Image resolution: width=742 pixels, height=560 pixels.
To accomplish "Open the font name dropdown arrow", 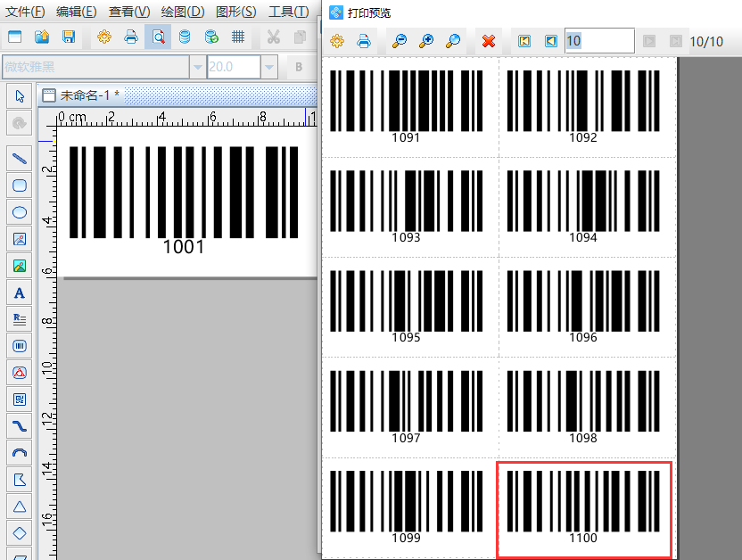I will point(197,67).
